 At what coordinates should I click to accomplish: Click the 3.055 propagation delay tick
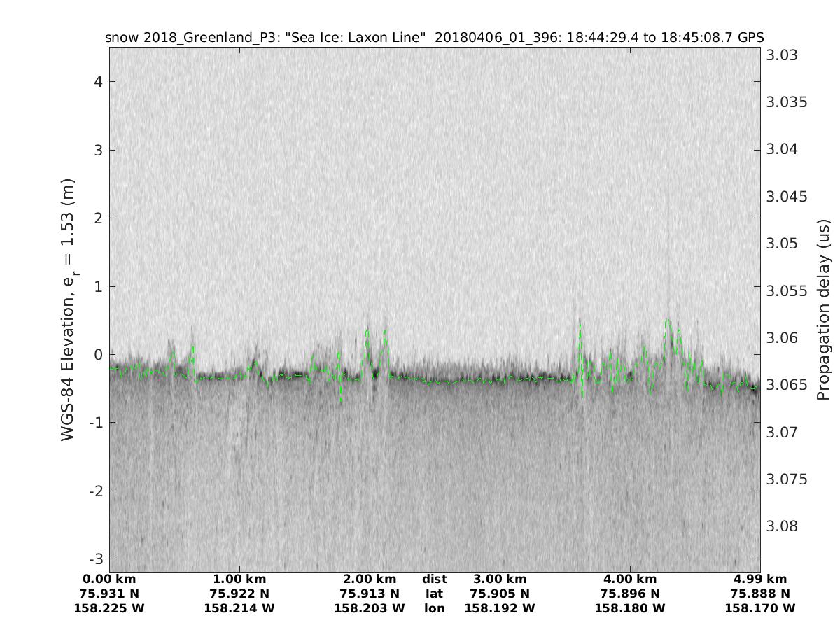tap(787, 290)
